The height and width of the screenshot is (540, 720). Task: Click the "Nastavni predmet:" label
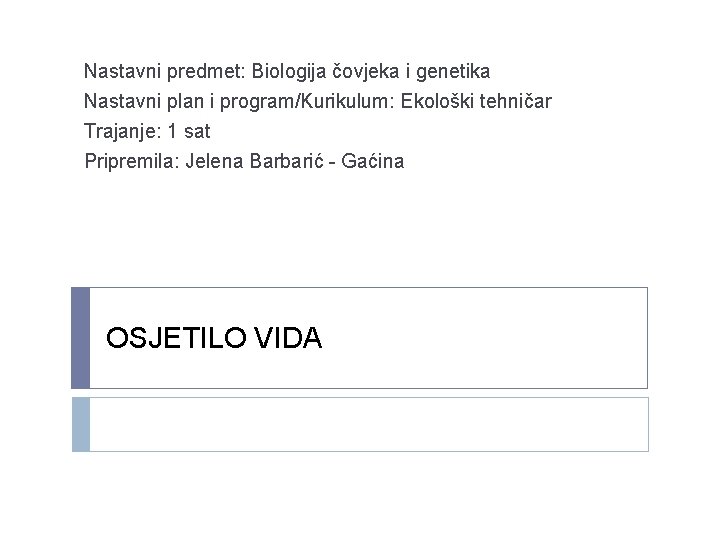(165, 72)
